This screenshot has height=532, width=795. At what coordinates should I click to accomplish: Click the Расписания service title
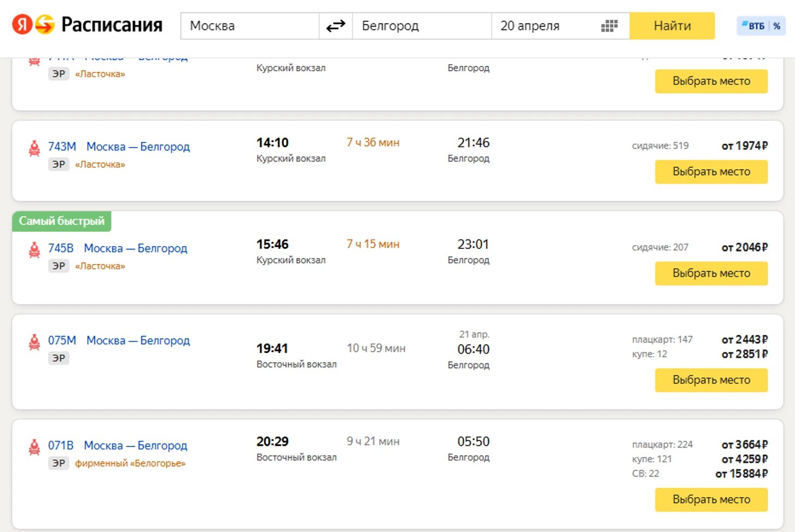[112, 25]
